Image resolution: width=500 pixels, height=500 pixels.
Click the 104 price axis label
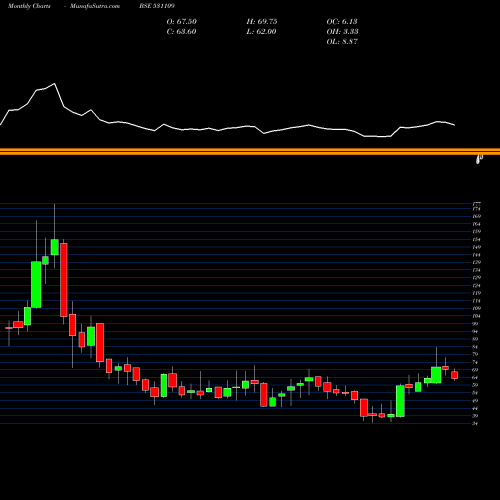pos(476,316)
